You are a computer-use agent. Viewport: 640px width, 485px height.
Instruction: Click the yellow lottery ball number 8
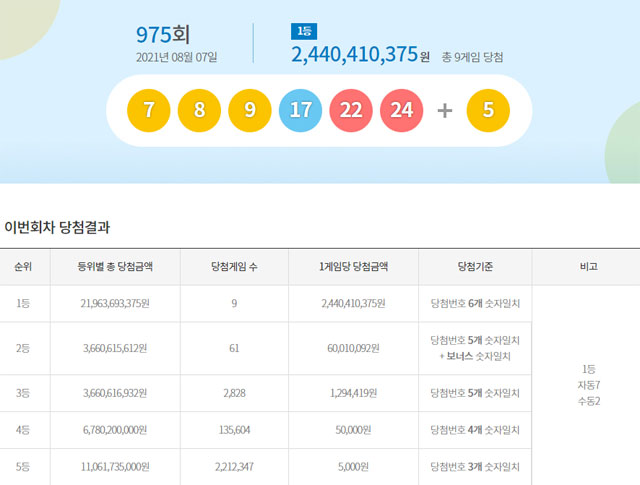tap(199, 110)
